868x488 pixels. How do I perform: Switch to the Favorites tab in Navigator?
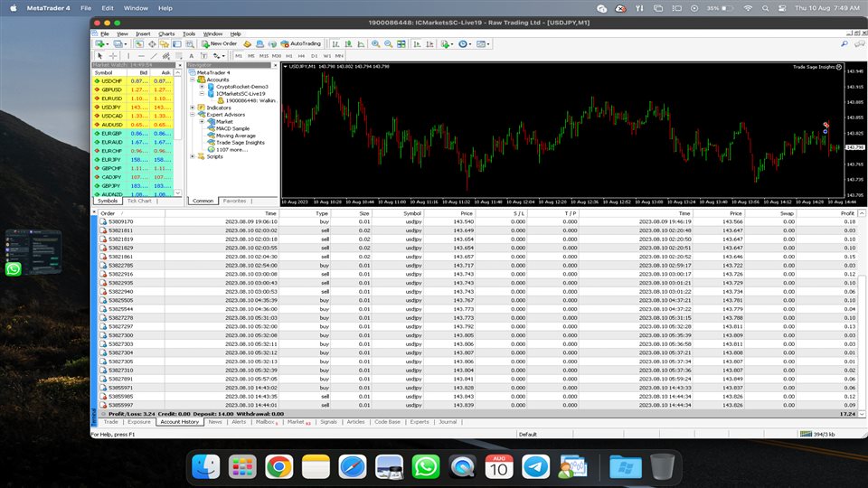coord(234,201)
